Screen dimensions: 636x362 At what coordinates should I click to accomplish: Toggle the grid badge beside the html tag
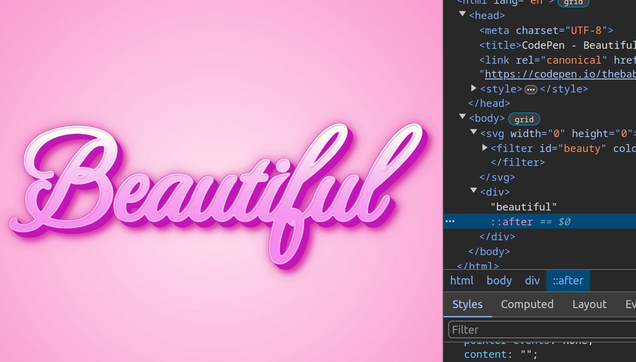pyautogui.click(x=573, y=2)
